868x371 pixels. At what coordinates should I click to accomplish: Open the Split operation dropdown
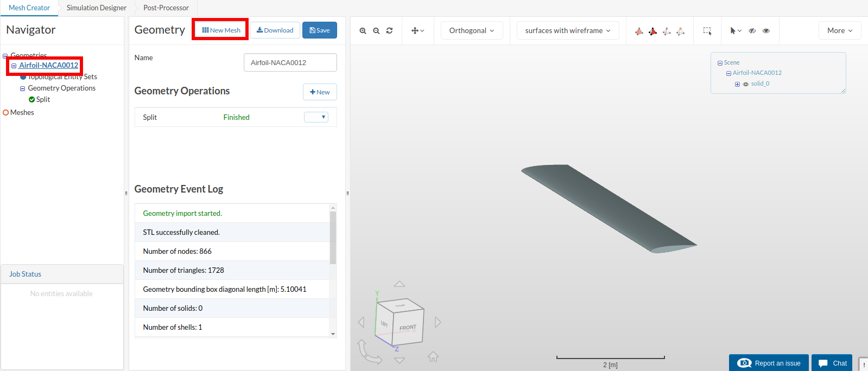pos(316,117)
